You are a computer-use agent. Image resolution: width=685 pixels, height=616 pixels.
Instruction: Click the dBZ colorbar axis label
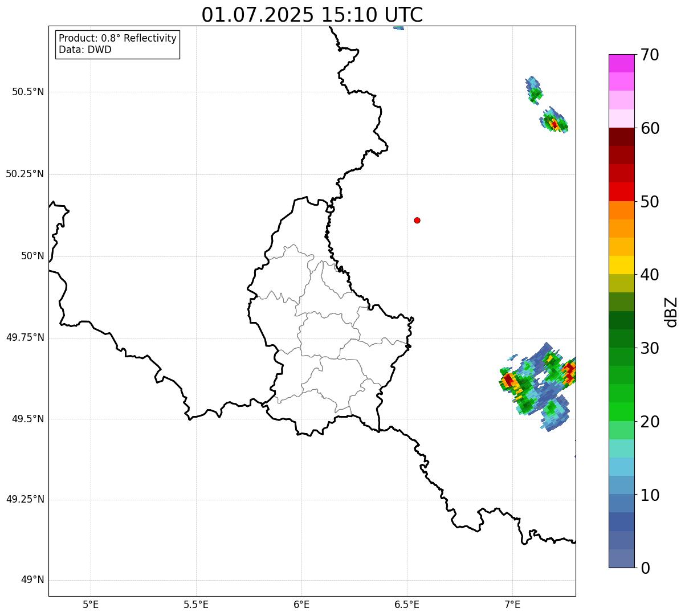pyautogui.click(x=672, y=312)
